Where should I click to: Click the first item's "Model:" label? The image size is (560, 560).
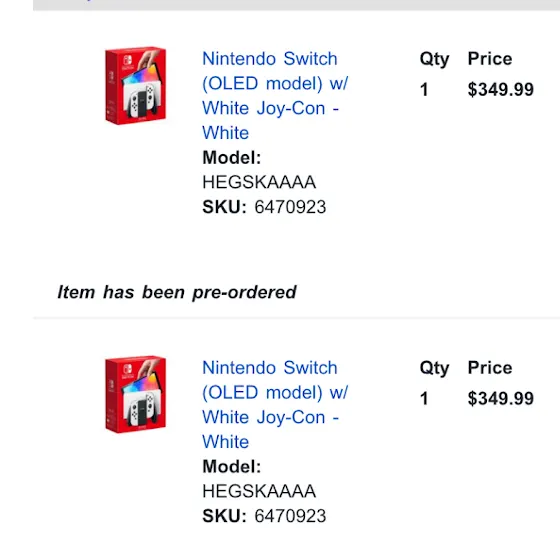232,158
